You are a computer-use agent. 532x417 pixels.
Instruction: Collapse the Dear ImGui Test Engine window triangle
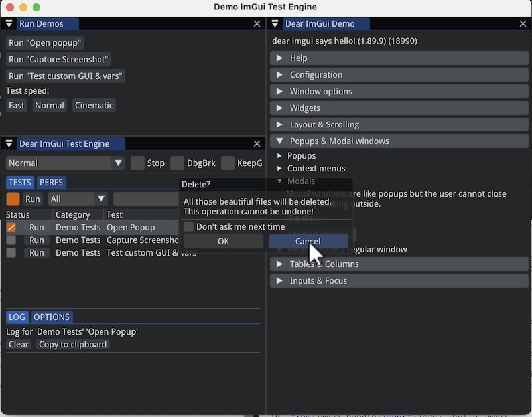click(9, 143)
